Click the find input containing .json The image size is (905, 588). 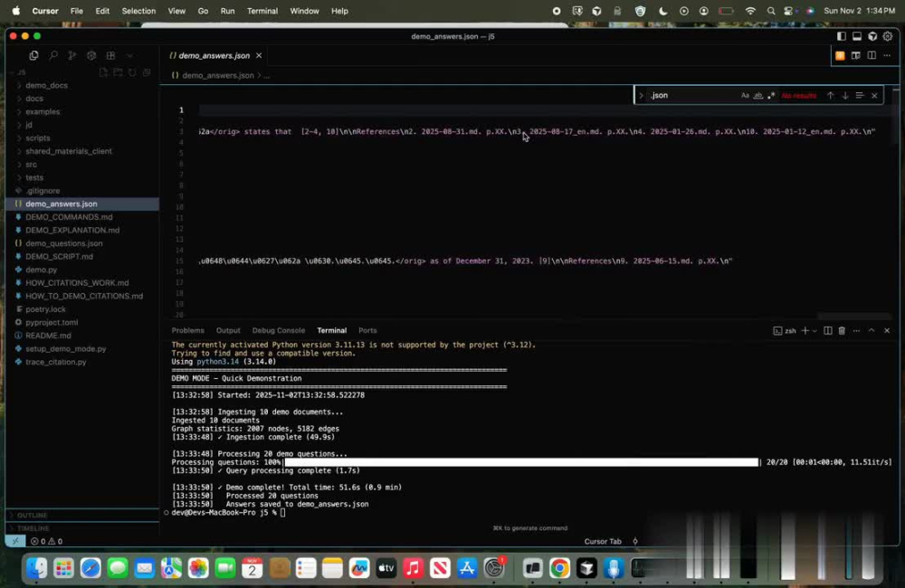pos(692,95)
